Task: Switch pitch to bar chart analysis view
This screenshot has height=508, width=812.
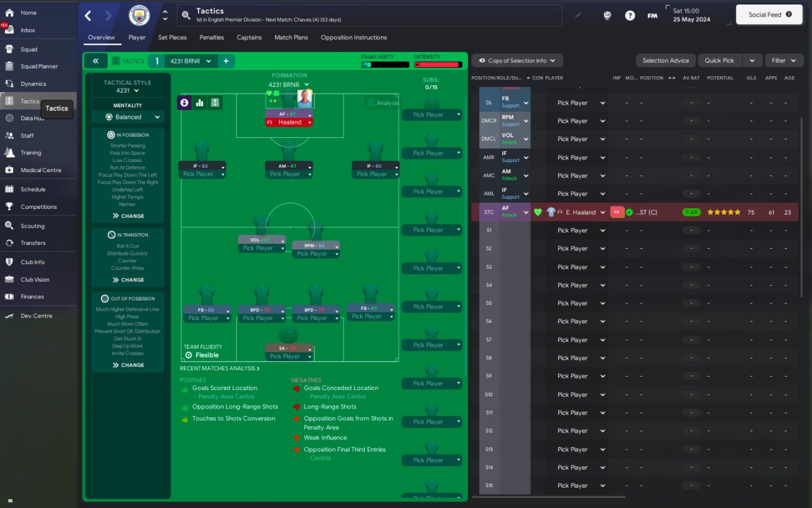Action: click(x=200, y=102)
